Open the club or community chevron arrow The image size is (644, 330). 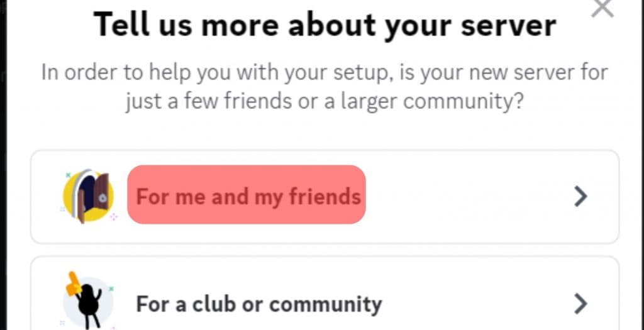(580, 305)
